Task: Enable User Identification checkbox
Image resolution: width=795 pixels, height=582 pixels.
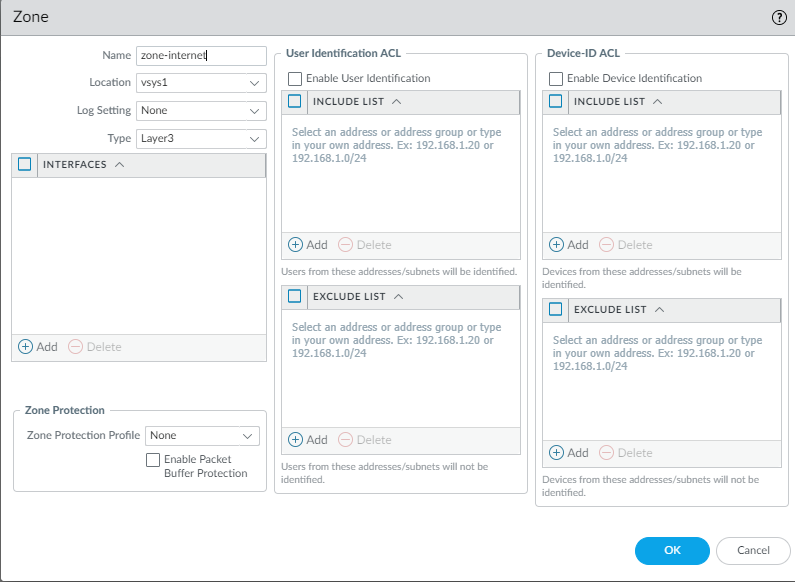Action: click(x=295, y=78)
